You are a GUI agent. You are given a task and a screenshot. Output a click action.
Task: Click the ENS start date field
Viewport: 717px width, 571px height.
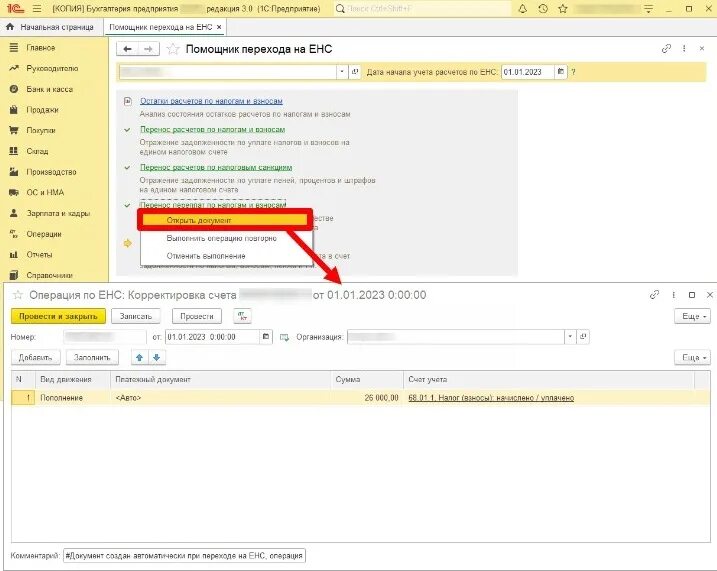527,72
